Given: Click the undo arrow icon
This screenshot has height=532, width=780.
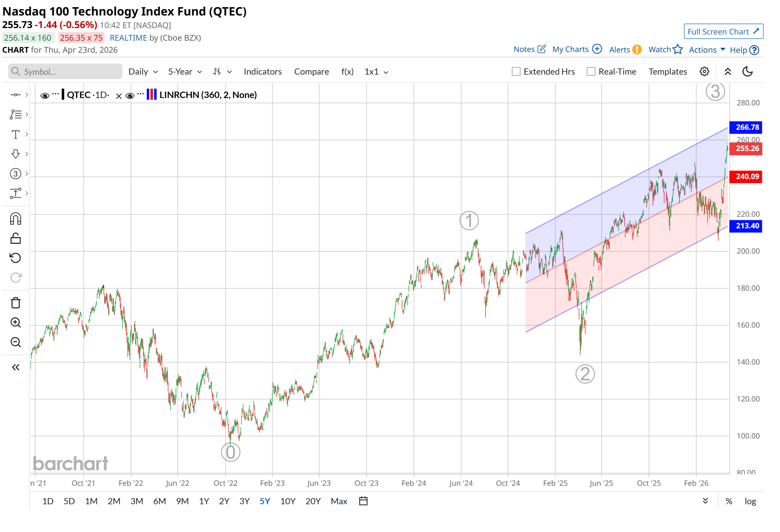Looking at the screenshot, I should pos(16,258).
